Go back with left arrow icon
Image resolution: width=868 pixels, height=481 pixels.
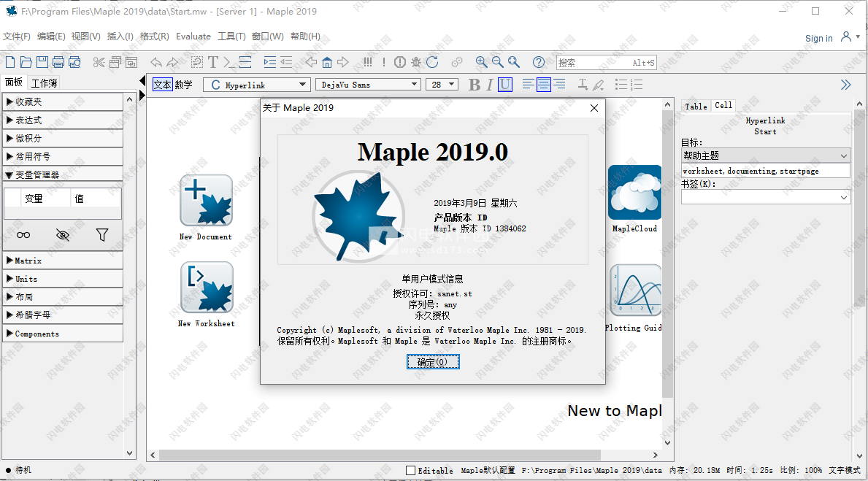(312, 62)
